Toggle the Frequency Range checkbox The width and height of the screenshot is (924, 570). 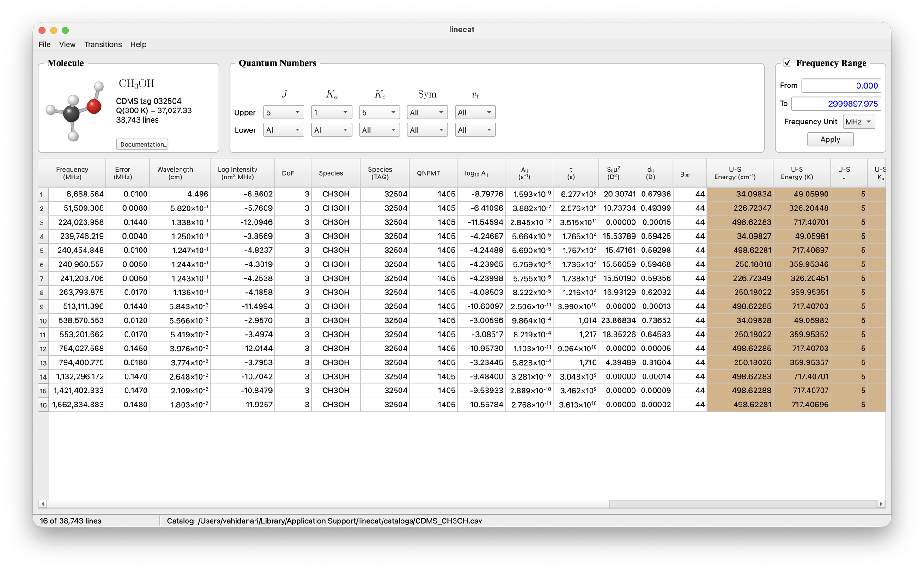787,63
